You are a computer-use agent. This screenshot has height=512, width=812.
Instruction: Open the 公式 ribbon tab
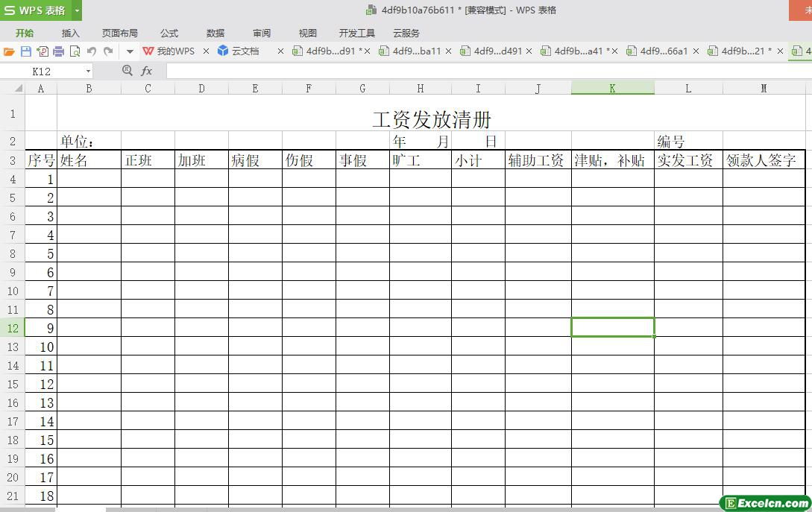click(x=169, y=33)
